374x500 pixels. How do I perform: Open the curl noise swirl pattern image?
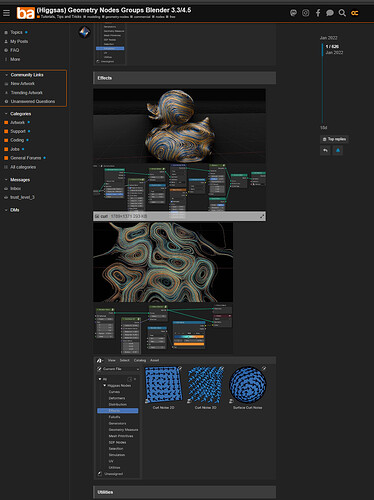pyautogui.click(x=163, y=262)
